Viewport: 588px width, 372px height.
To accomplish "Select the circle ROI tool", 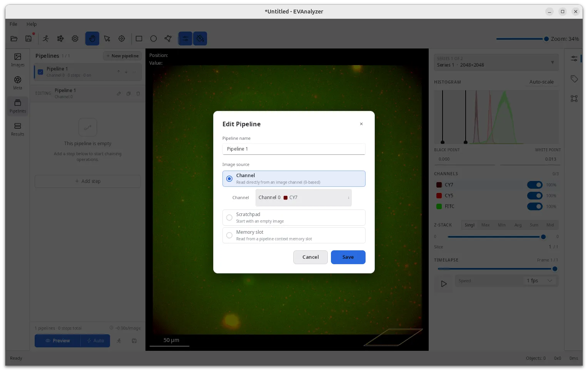I will [x=154, y=39].
